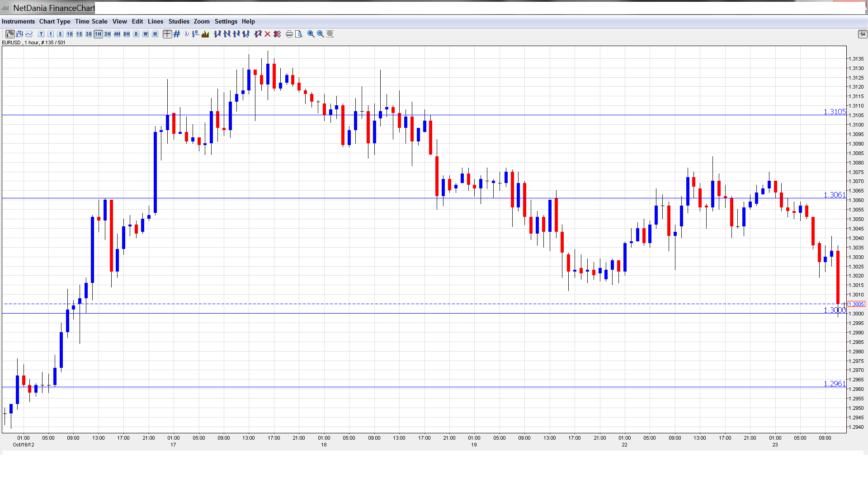
Task: Toggle chart grid lines icon
Action: [177, 34]
